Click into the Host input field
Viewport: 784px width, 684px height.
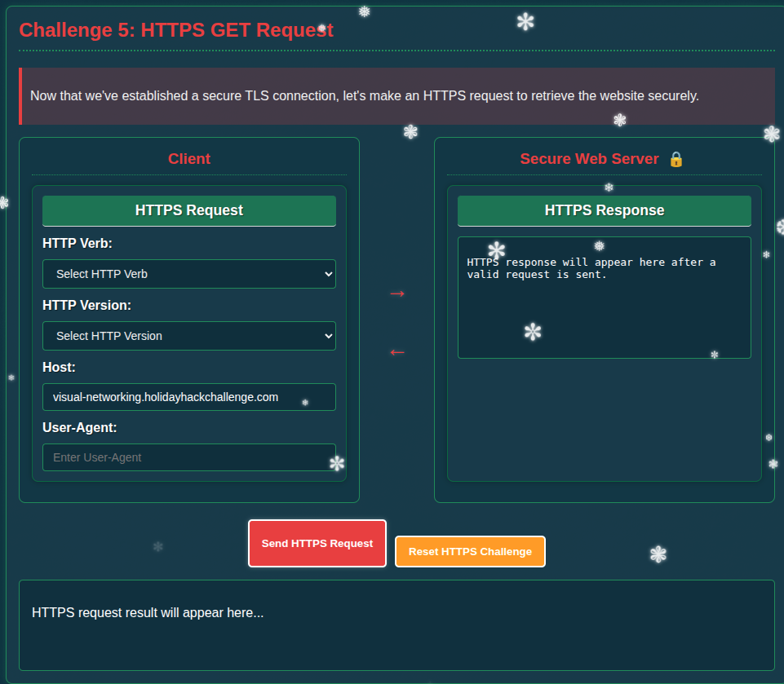(x=188, y=397)
